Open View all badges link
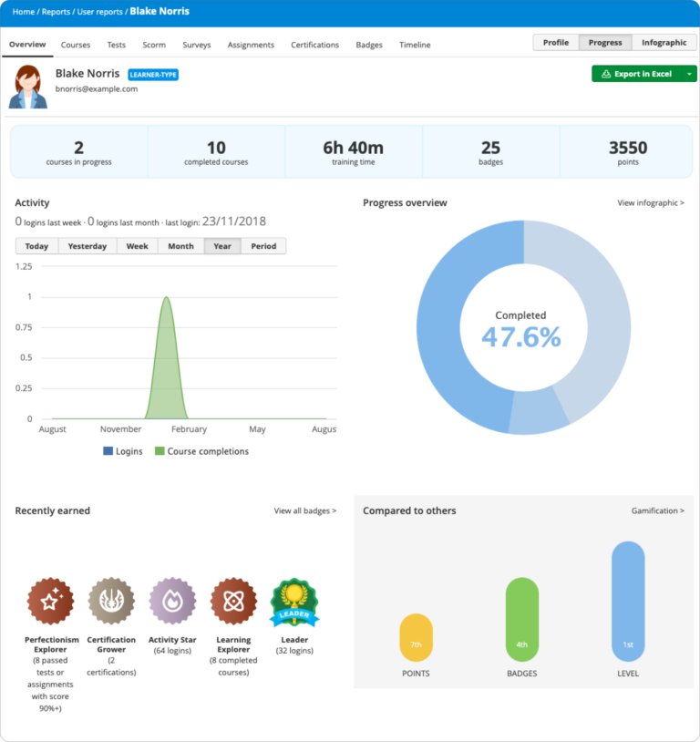700x742 pixels. [x=304, y=511]
